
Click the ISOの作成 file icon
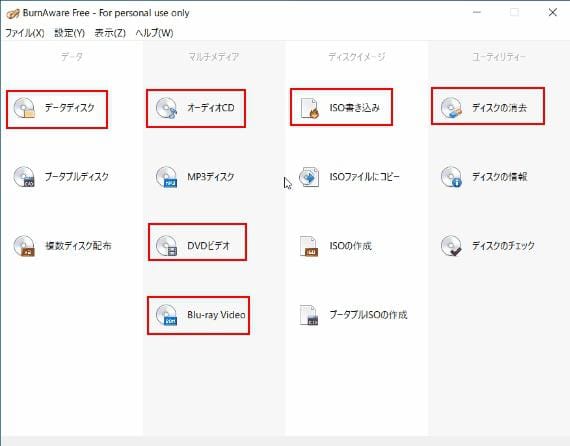coord(309,246)
